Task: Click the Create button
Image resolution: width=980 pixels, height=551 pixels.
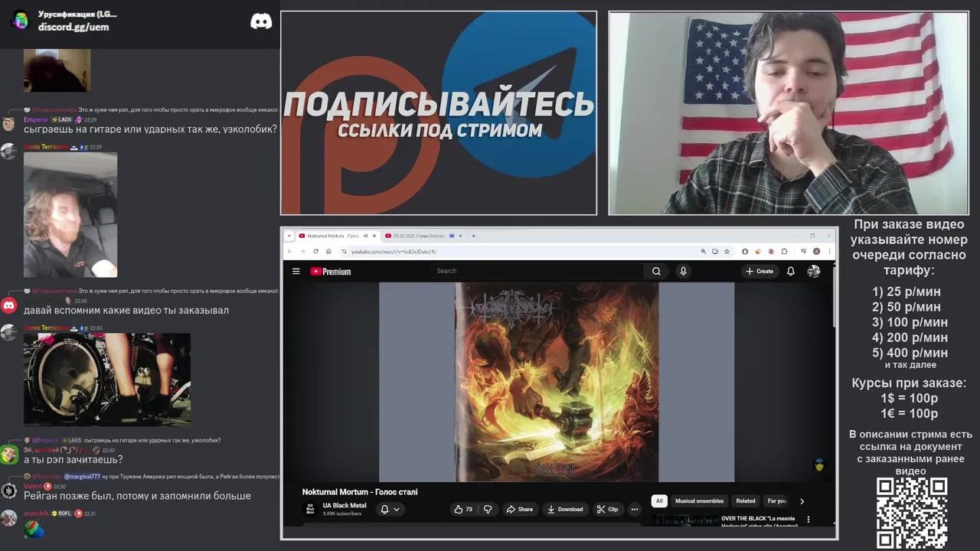Action: pos(759,271)
